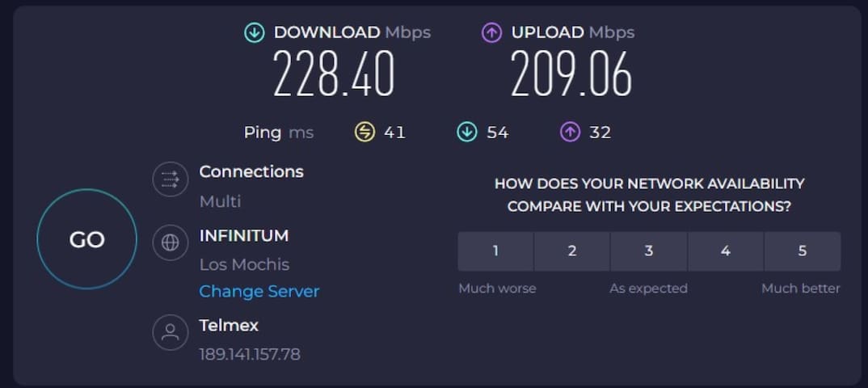This screenshot has width=868, height=388.
Task: Click the IP address 189.141.157.78
Action: click(250, 354)
